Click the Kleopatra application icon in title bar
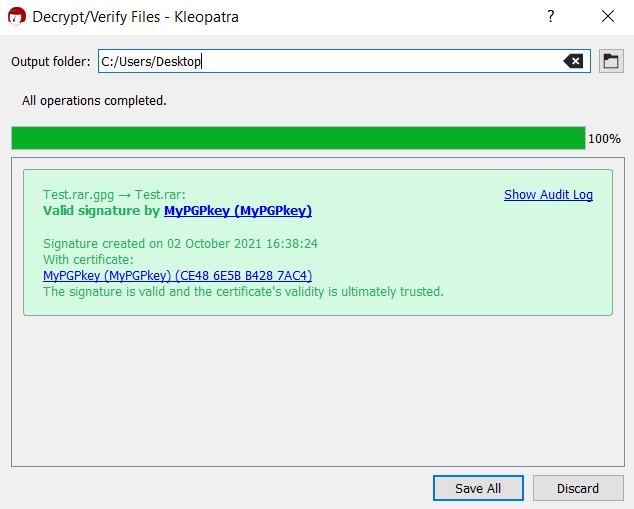 pyautogui.click(x=17, y=17)
